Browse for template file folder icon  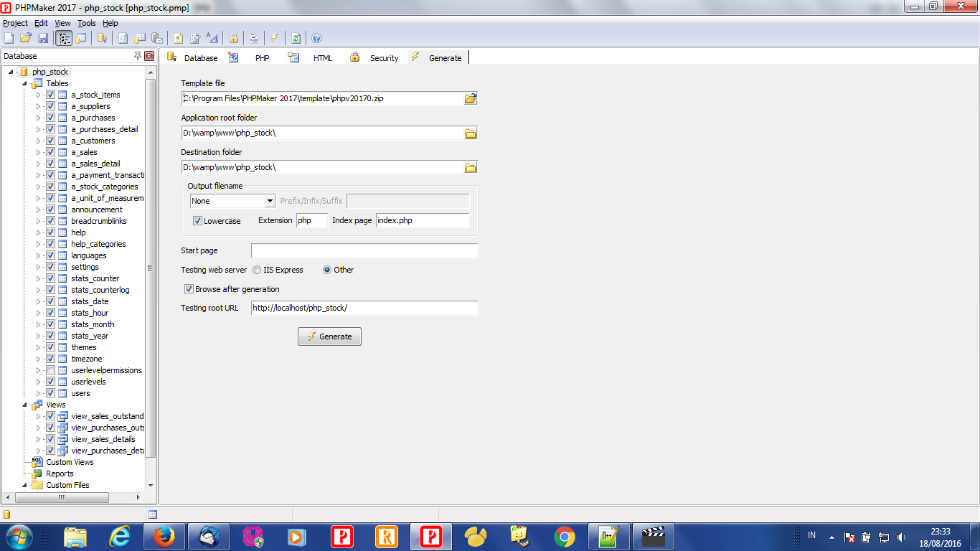pos(471,98)
